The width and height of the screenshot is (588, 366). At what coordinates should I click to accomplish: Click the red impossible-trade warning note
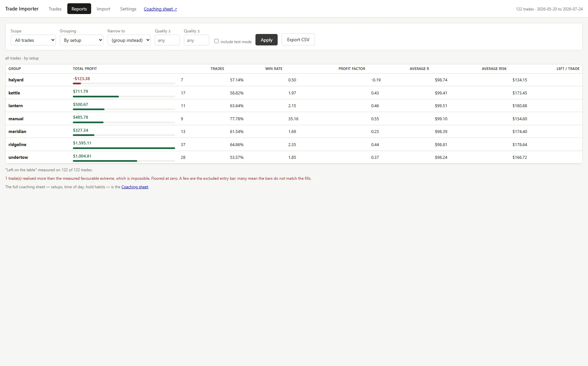pos(158,178)
